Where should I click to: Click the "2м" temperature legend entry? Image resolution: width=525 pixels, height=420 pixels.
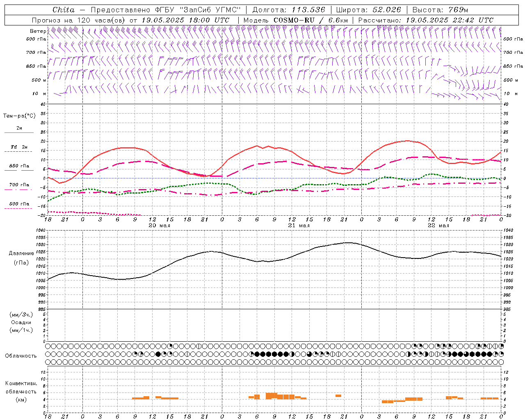pos(19,128)
